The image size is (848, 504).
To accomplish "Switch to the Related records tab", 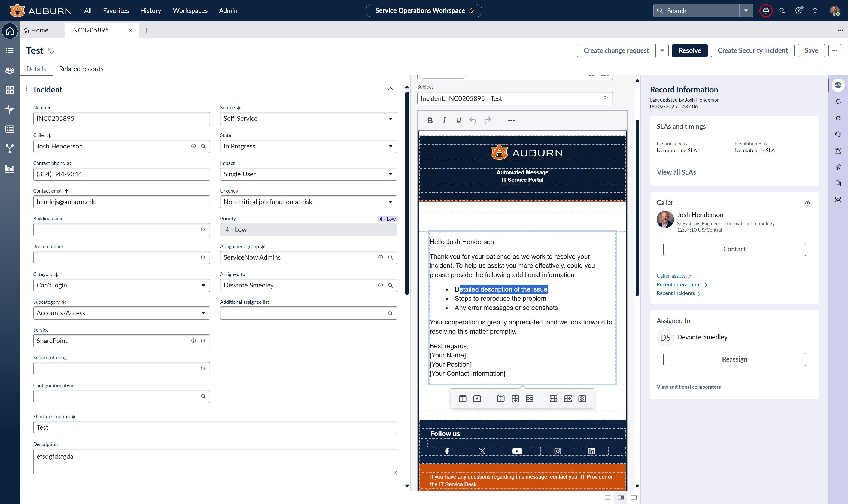I will pyautogui.click(x=81, y=69).
